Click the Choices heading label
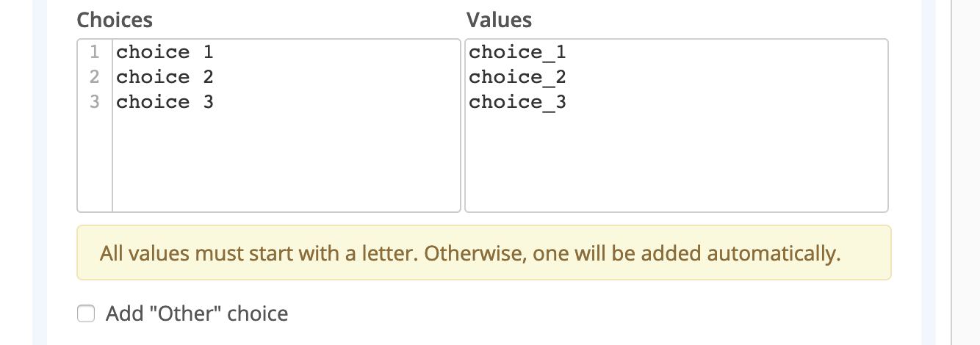 (x=115, y=20)
